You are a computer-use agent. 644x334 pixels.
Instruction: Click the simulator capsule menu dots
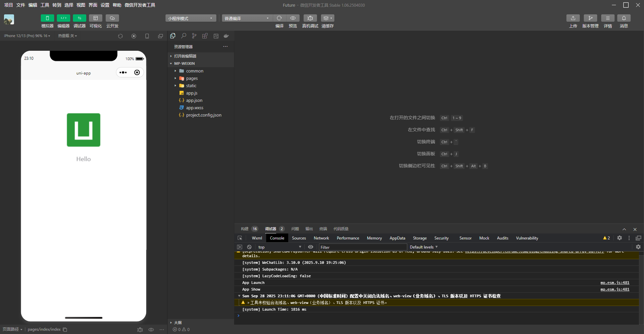point(123,72)
